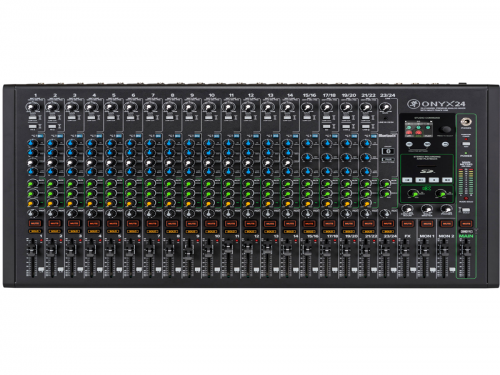
Task: Solo channel 12 with its yellow button
Action: click(250, 231)
